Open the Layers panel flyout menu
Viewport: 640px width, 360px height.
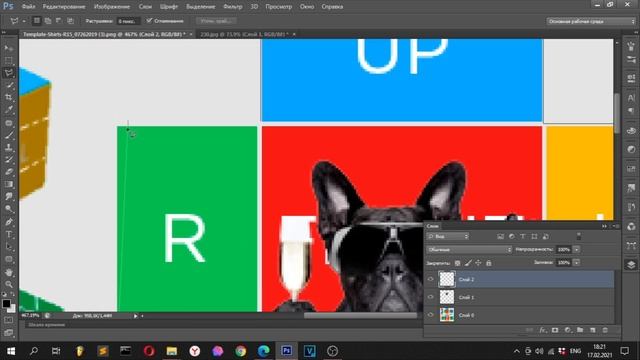(x=616, y=226)
